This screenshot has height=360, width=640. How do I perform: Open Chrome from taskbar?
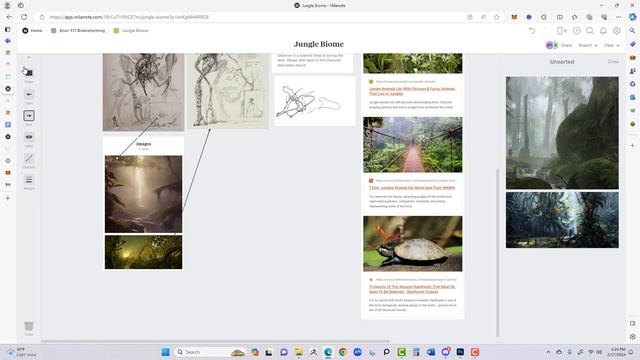click(x=342, y=352)
